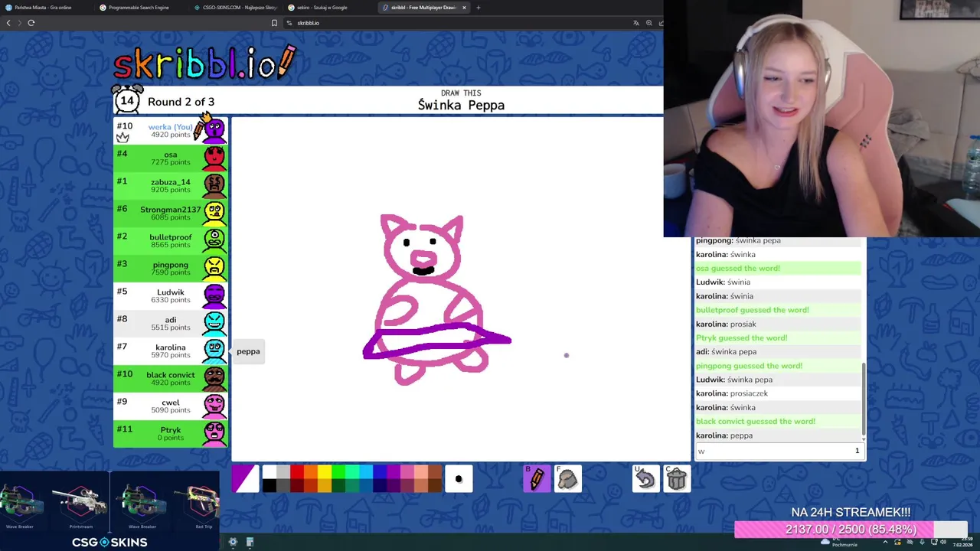Image resolution: width=980 pixels, height=551 pixels.
Task: Click the skribbl.io logo
Action: (204, 63)
